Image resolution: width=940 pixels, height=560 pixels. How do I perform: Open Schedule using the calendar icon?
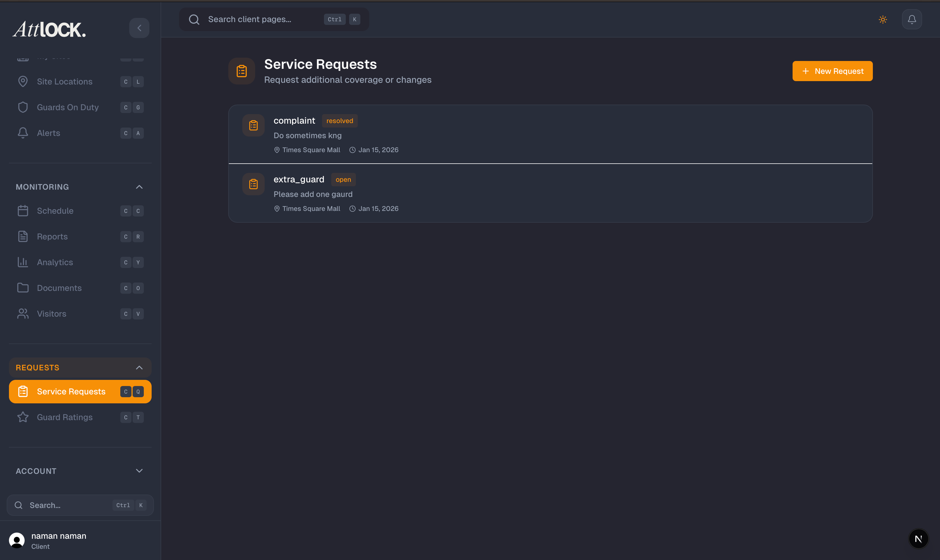[x=23, y=211]
